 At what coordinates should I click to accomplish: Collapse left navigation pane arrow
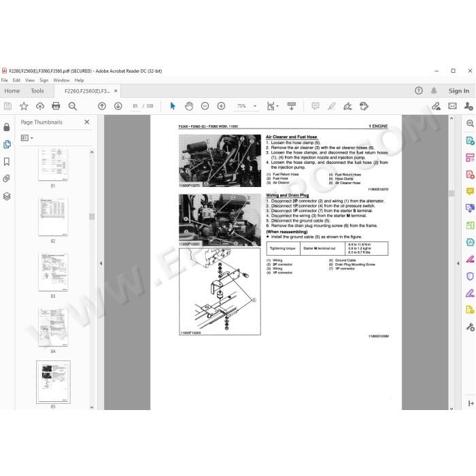point(101,264)
